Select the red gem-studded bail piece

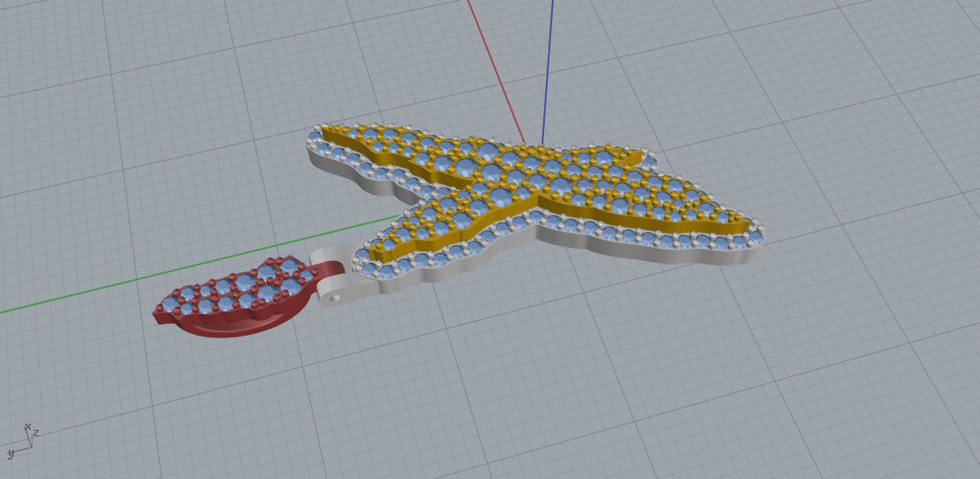coord(247,297)
